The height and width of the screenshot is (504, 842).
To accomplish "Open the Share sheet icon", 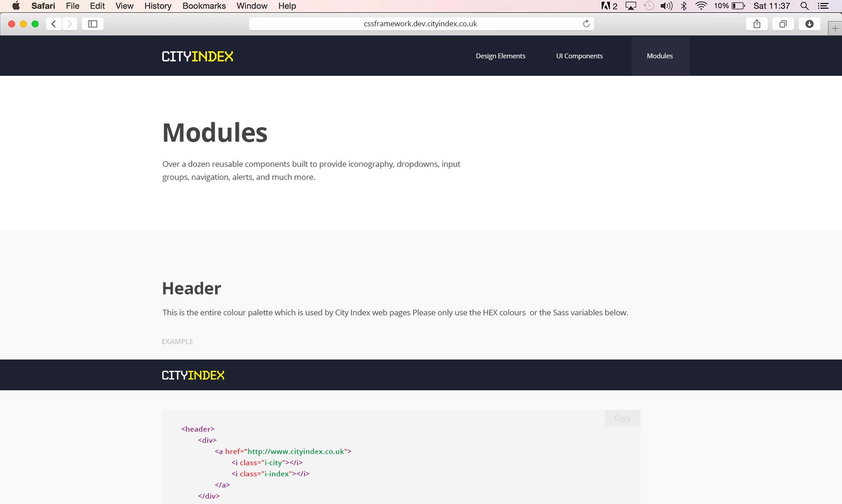I will coord(756,24).
